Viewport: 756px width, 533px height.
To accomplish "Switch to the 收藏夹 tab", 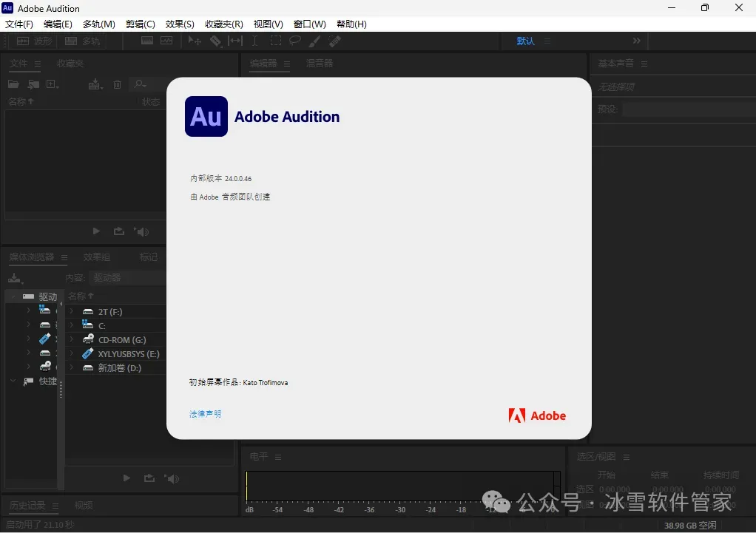I will click(x=70, y=63).
